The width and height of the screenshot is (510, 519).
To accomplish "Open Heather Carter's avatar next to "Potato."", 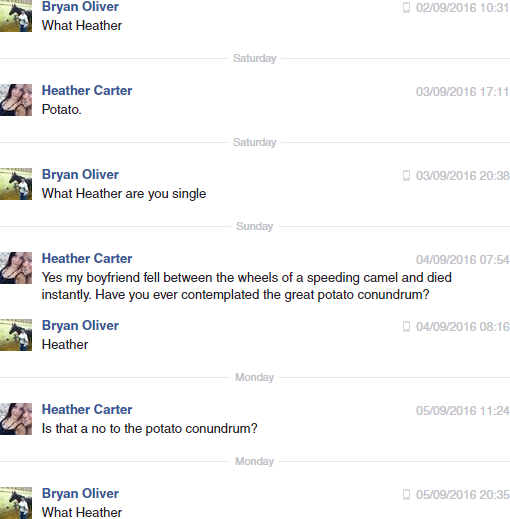I will [x=16, y=100].
